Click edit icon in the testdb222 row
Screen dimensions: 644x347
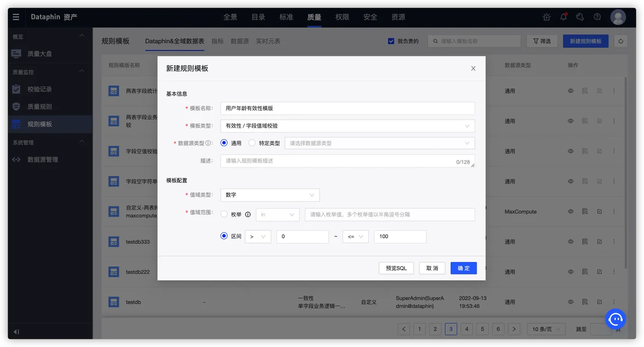pyautogui.click(x=599, y=272)
